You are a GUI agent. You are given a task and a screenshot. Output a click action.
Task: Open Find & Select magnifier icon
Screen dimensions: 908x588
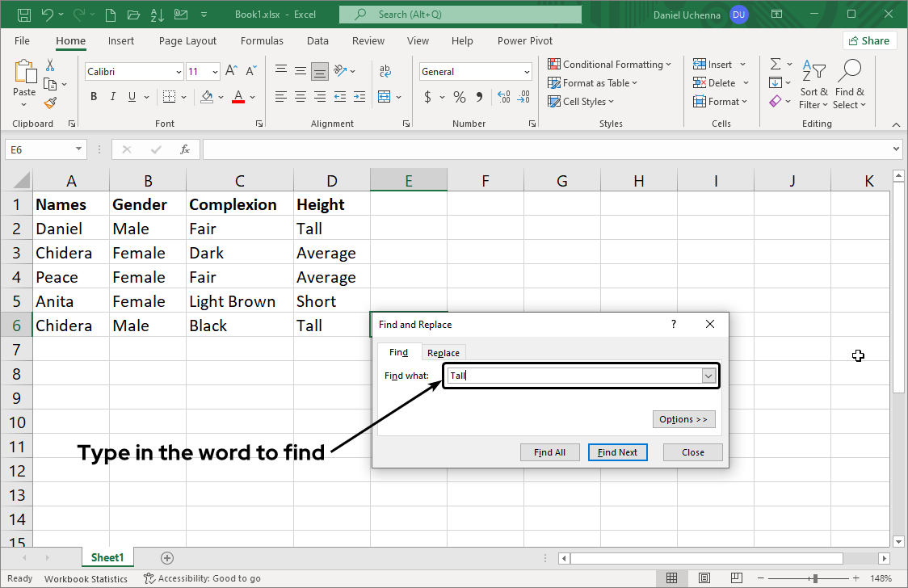pos(849,73)
